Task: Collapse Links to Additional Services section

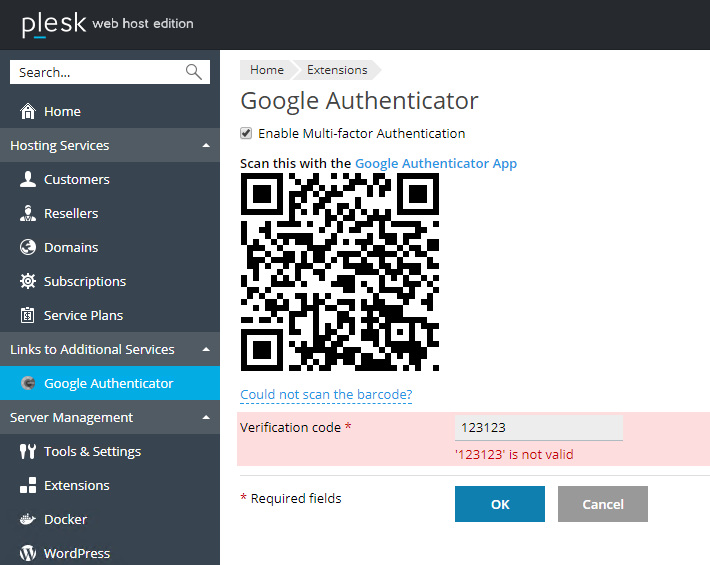Action: coord(206,350)
